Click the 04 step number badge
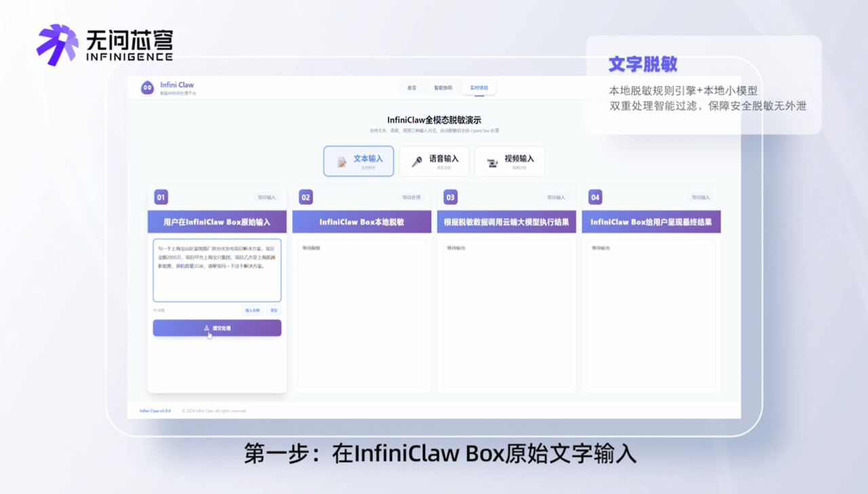Screen dimensions: 868x494 pos(595,197)
